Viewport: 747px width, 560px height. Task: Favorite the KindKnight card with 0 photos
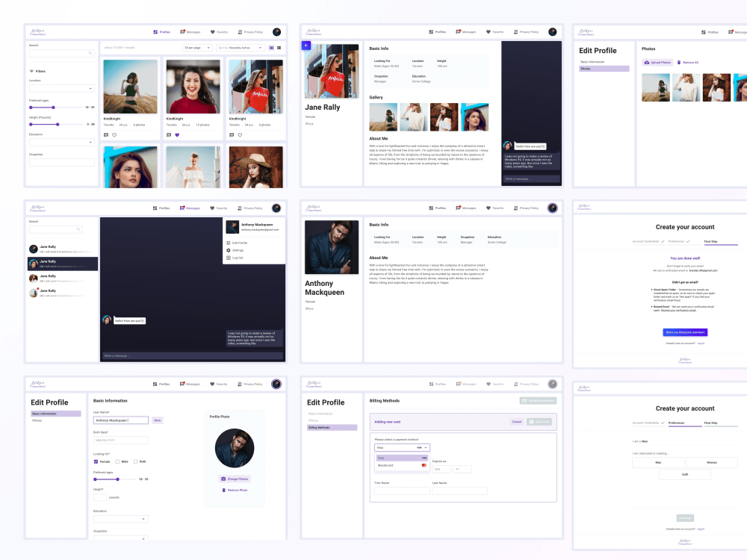click(x=114, y=134)
